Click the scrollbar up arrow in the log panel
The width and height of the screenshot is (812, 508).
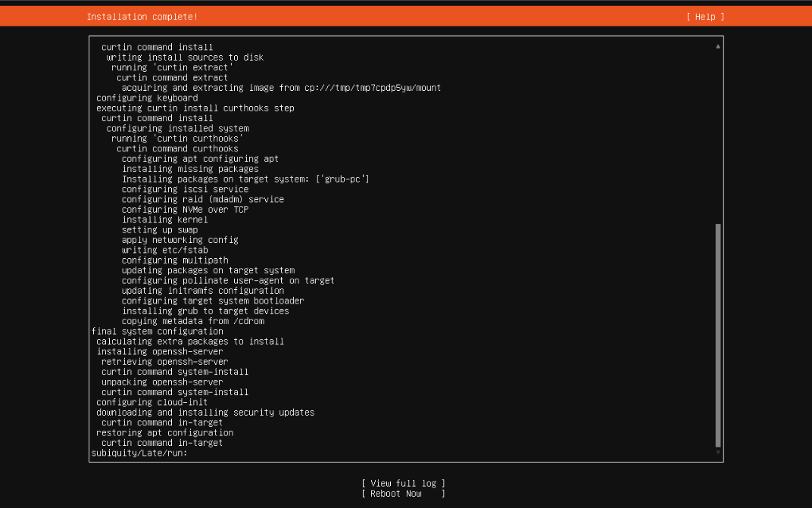point(717,45)
